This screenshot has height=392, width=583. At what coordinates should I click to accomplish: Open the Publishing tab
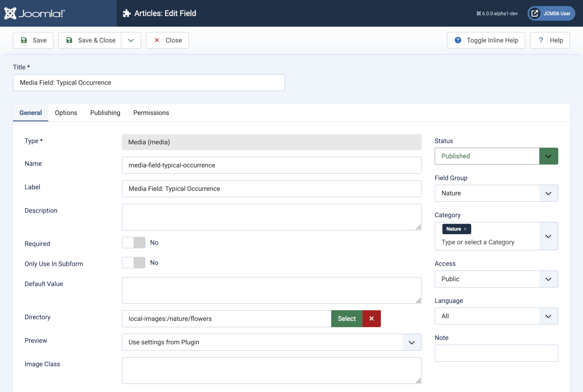(105, 113)
